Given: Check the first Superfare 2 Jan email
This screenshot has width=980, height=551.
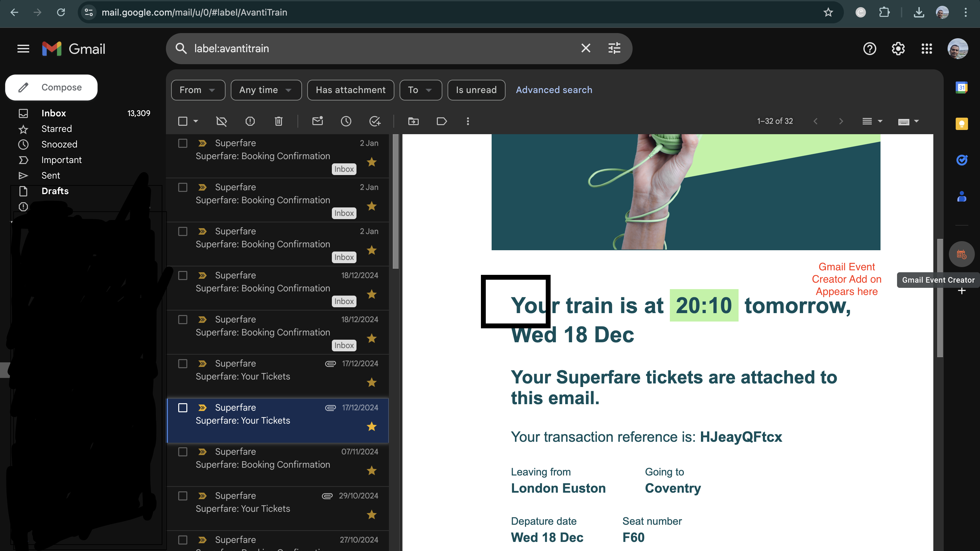Looking at the screenshot, I should tap(182, 143).
